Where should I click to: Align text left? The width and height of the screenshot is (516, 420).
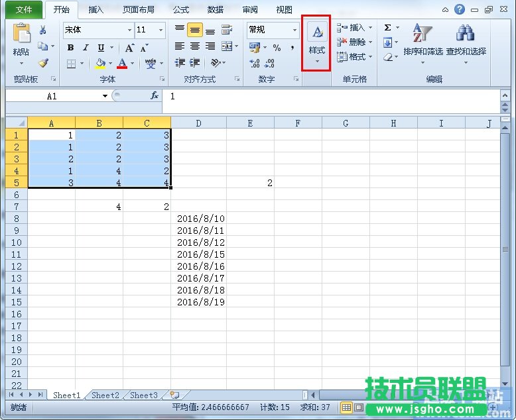pyautogui.click(x=179, y=46)
